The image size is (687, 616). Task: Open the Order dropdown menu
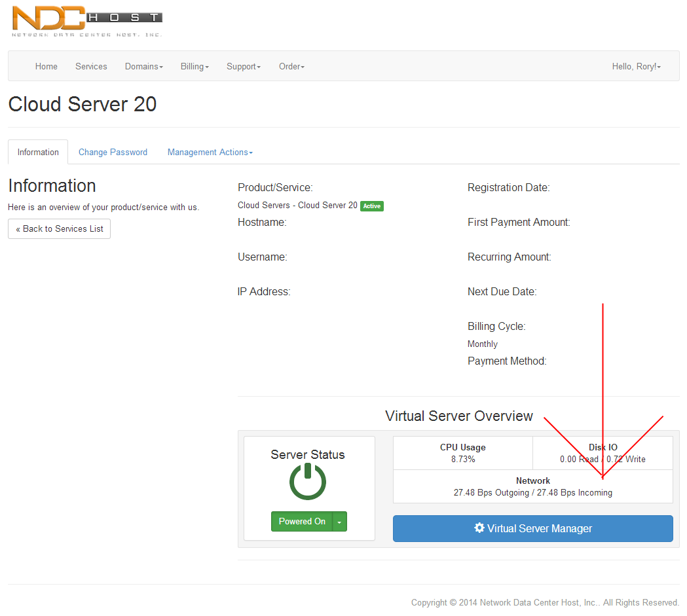click(x=291, y=66)
